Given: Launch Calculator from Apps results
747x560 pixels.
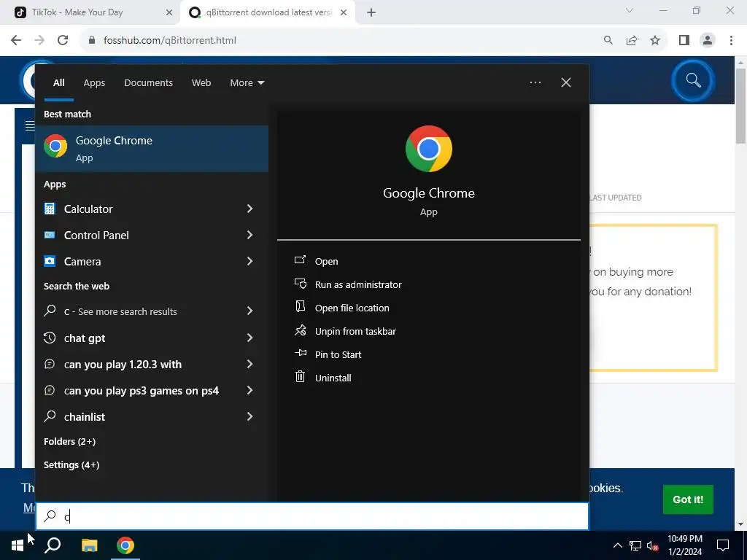Looking at the screenshot, I should click(x=88, y=209).
